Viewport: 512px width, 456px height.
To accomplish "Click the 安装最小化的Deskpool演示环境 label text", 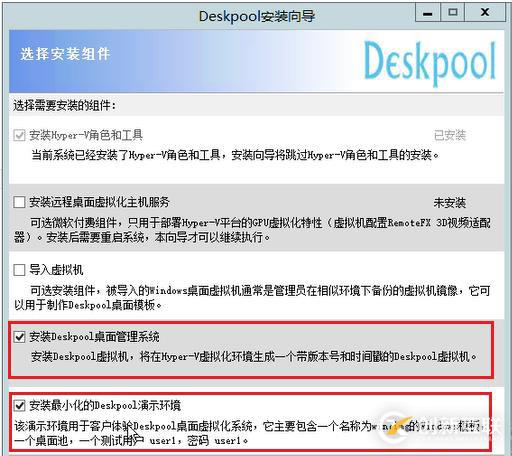I will pos(105,406).
